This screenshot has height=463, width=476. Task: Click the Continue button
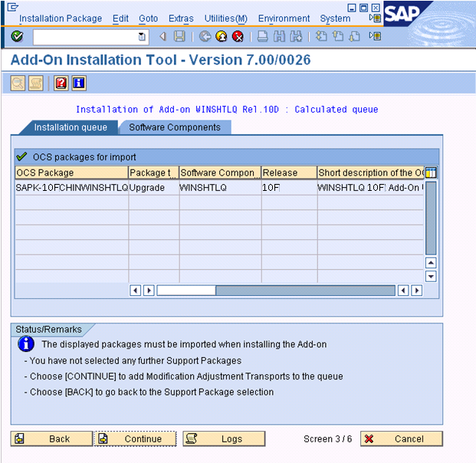click(x=135, y=438)
